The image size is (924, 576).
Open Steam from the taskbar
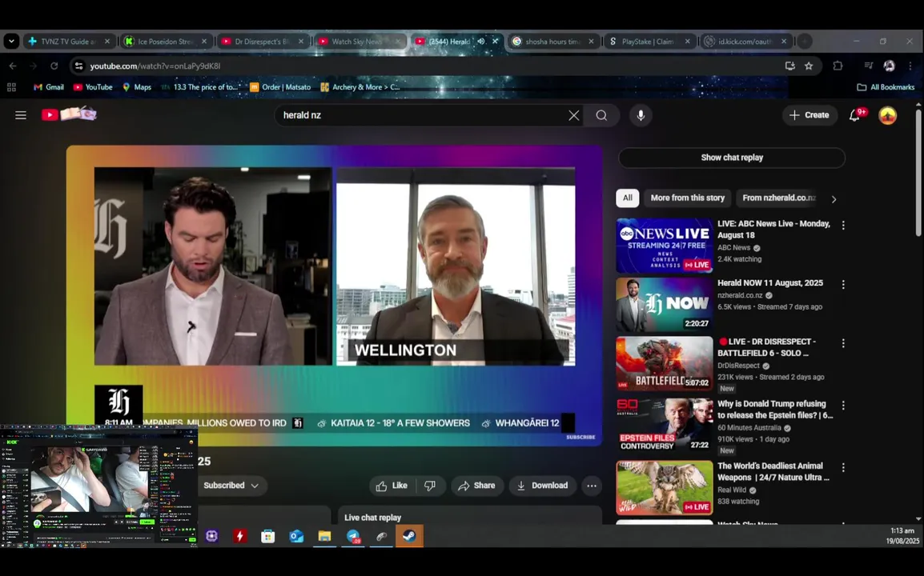[x=409, y=536]
